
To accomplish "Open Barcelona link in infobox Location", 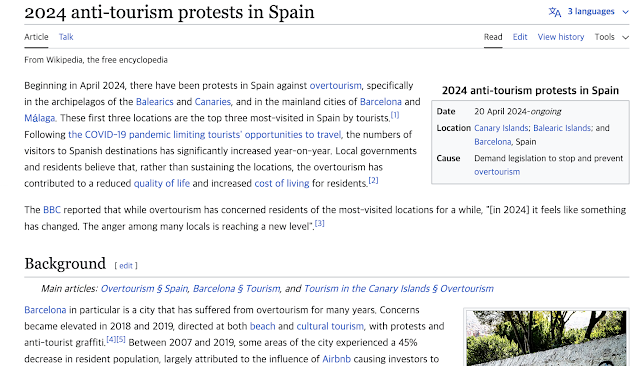I will pos(492,142).
